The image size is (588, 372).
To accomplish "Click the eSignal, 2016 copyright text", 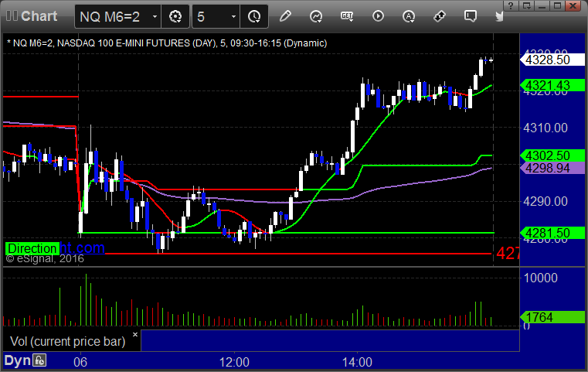I will coord(45,258).
